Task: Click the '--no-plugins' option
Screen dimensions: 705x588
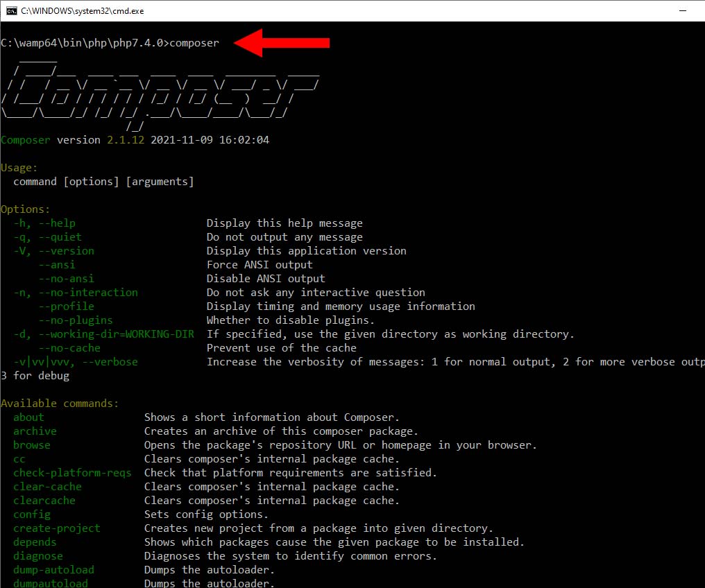Action: click(x=76, y=320)
